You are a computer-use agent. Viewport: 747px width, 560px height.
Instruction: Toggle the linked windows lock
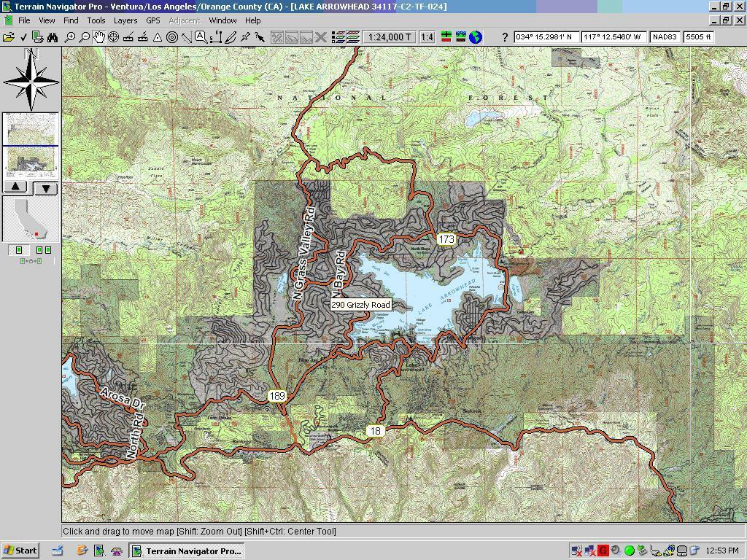click(31, 261)
